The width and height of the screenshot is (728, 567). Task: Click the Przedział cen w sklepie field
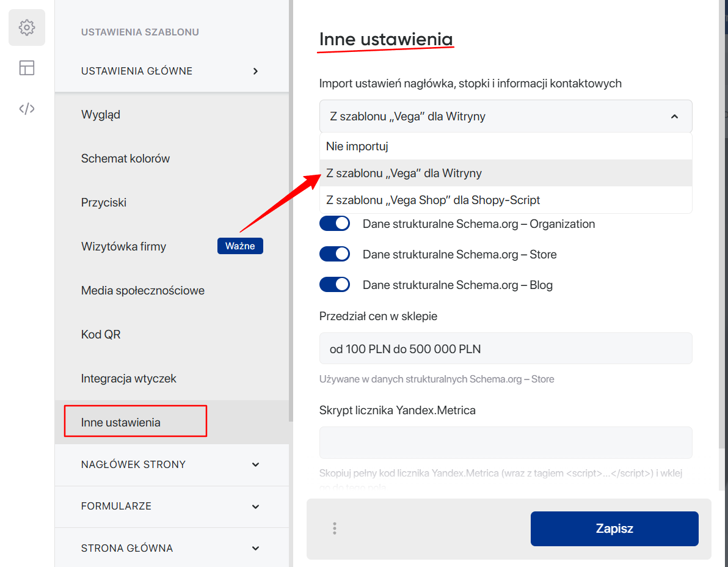coord(505,349)
